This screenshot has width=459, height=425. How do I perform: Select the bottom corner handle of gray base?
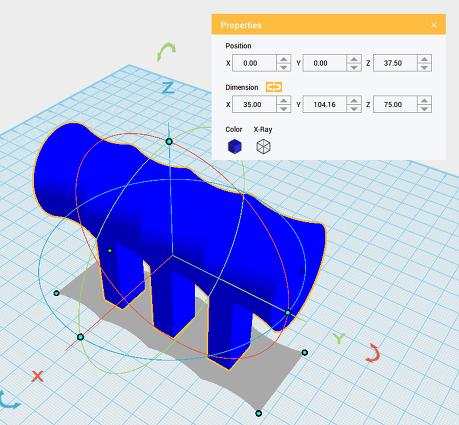point(258,413)
